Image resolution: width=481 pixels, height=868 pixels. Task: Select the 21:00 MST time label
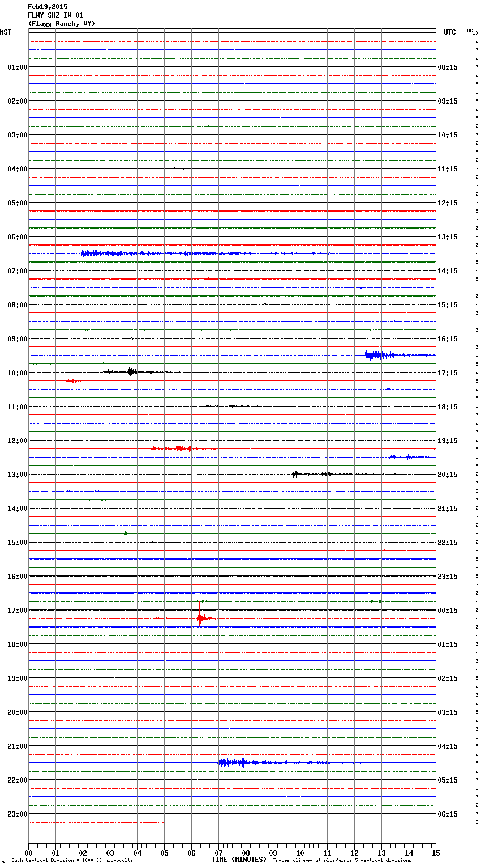pos(18,746)
